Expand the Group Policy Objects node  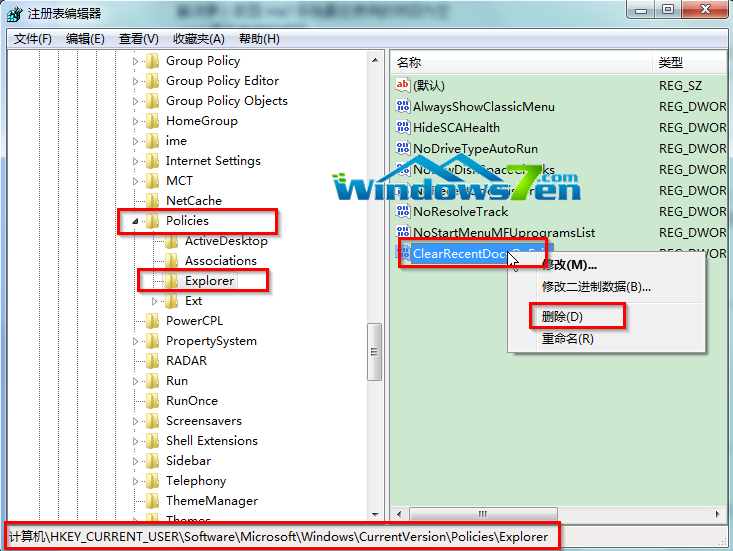click(x=135, y=101)
